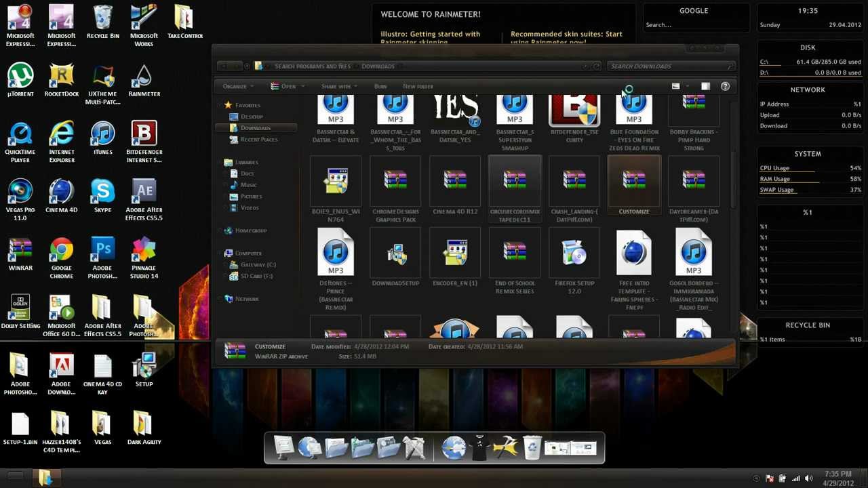Expand the Open button dropdown arrow
Viewport: 868px width, 488px height.
pos(302,86)
